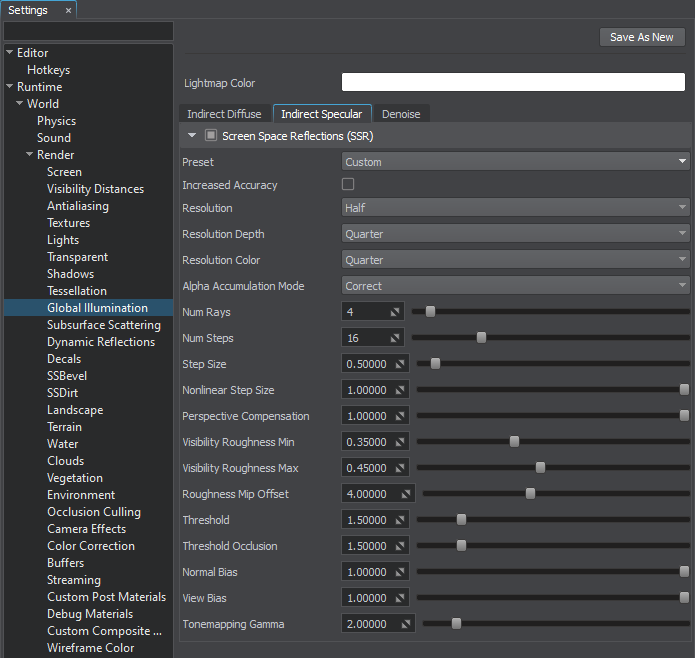Click the Tonemapping Gamma arrow icon
Screen dimensions: 695x658
pyautogui.click(x=406, y=624)
